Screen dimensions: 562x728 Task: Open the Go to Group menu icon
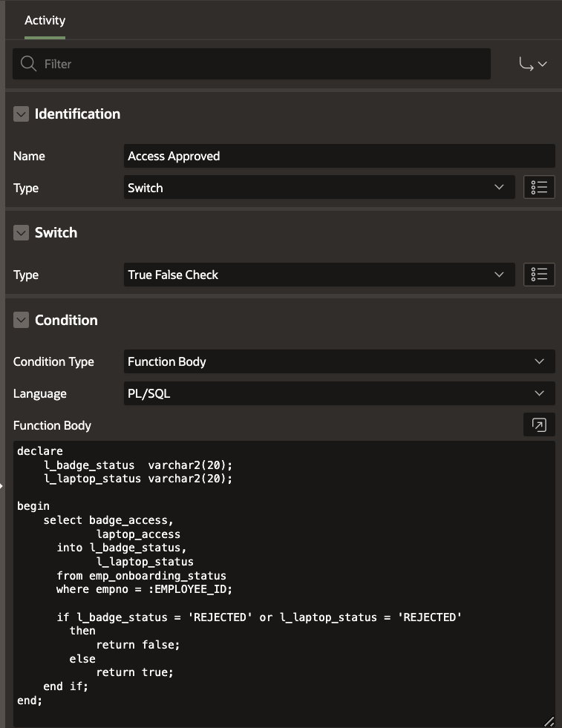coord(533,64)
